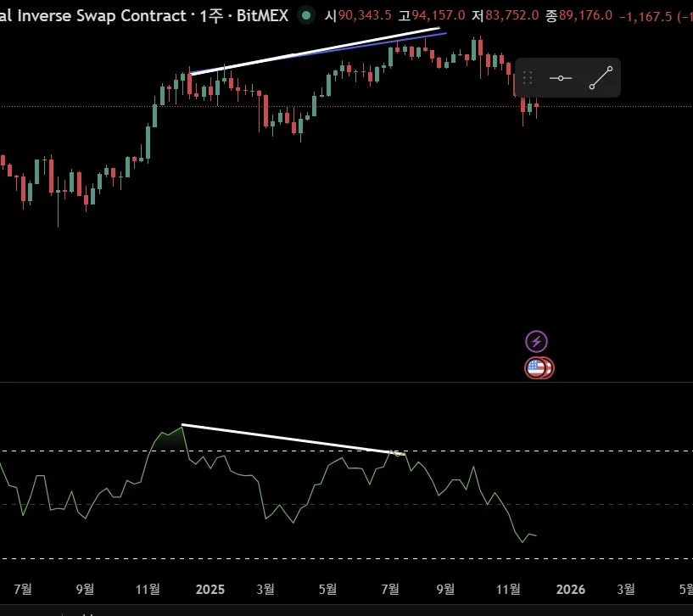The height and width of the screenshot is (616, 693).
Task: Click the 7월 label that follows 5월
Action: 390,589
